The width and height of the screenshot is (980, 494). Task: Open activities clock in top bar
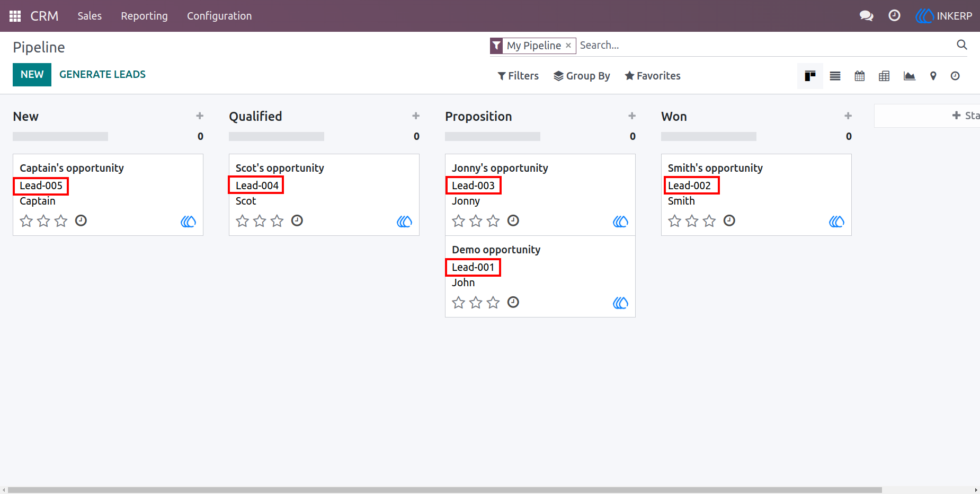(x=894, y=16)
